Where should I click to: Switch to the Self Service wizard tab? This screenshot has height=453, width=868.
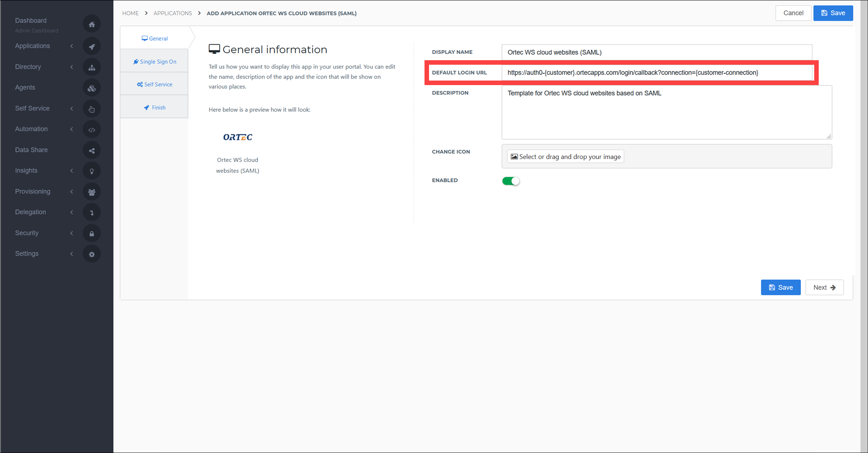pyautogui.click(x=155, y=84)
